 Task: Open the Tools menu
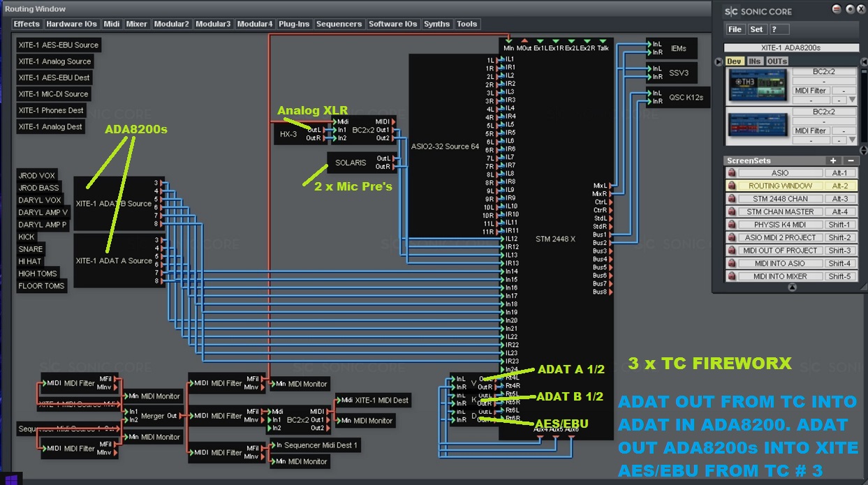pos(467,24)
